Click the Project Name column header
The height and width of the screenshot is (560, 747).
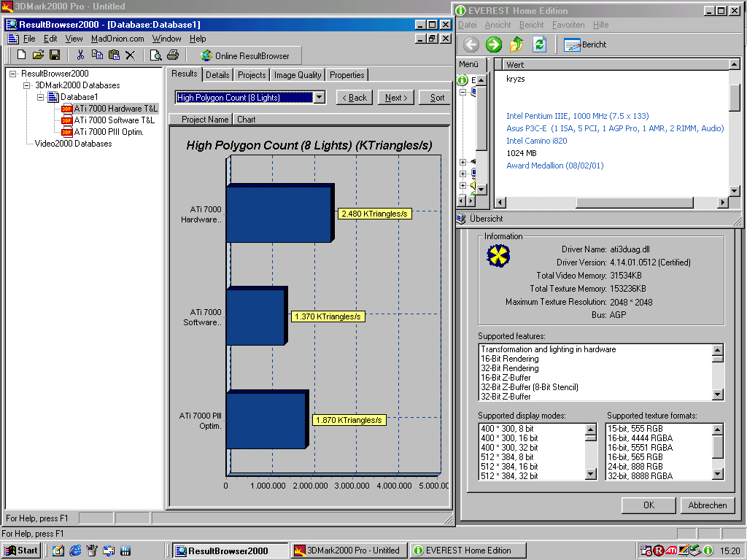pyautogui.click(x=201, y=120)
